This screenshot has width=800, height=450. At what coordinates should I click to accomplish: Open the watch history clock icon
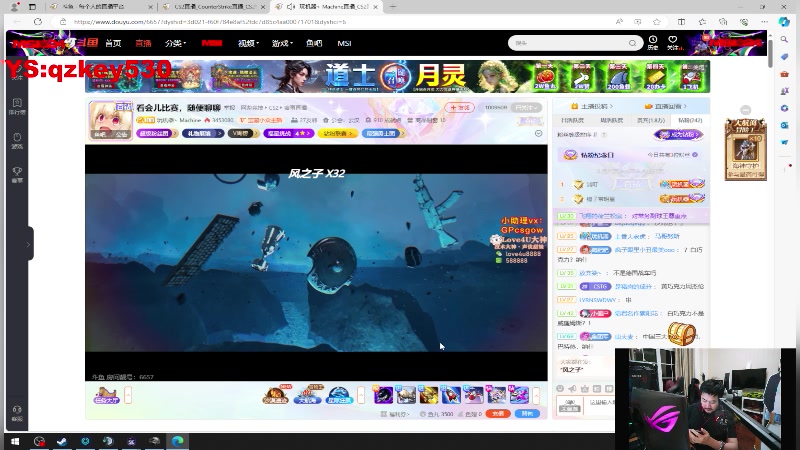(653, 42)
